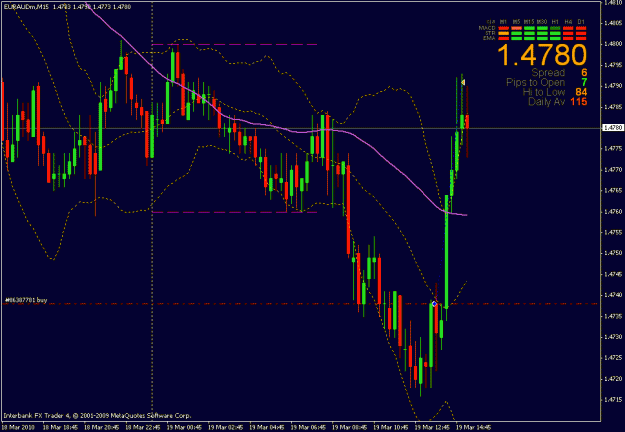Click the M1 column header in signal panel

503,22
